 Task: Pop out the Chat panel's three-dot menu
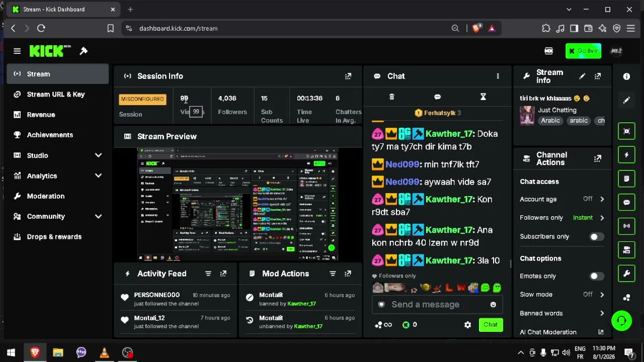pos(498,76)
